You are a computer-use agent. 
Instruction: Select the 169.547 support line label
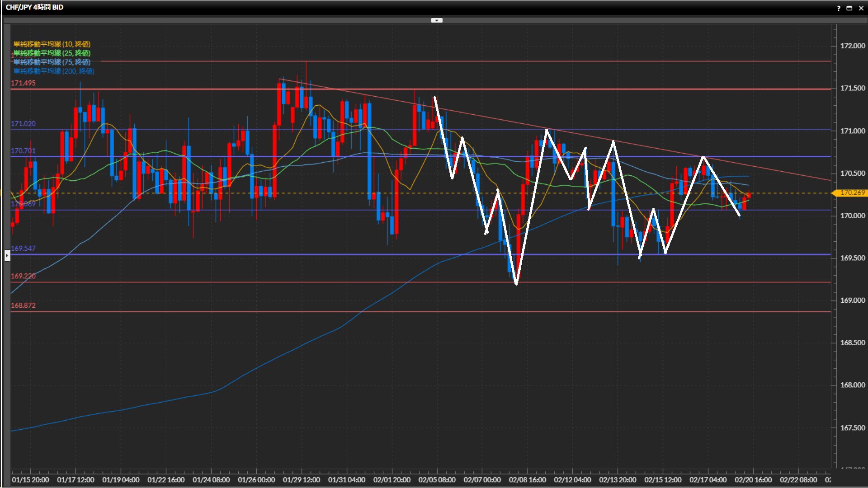[x=23, y=249]
